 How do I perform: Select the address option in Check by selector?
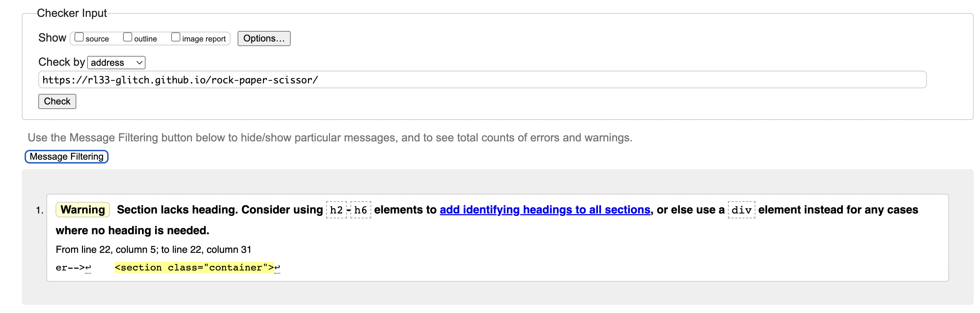coord(110,63)
